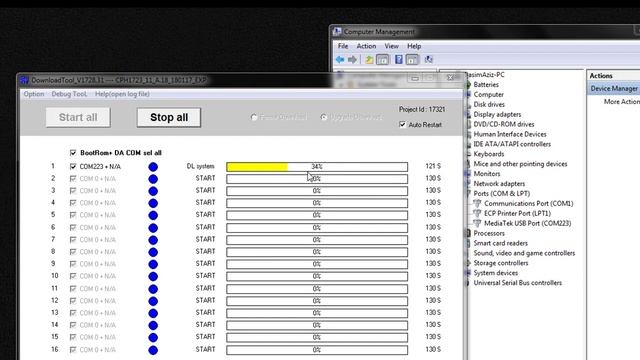The width and height of the screenshot is (640, 360).
Task: Open Help(open log file) menu
Action: coord(122,94)
